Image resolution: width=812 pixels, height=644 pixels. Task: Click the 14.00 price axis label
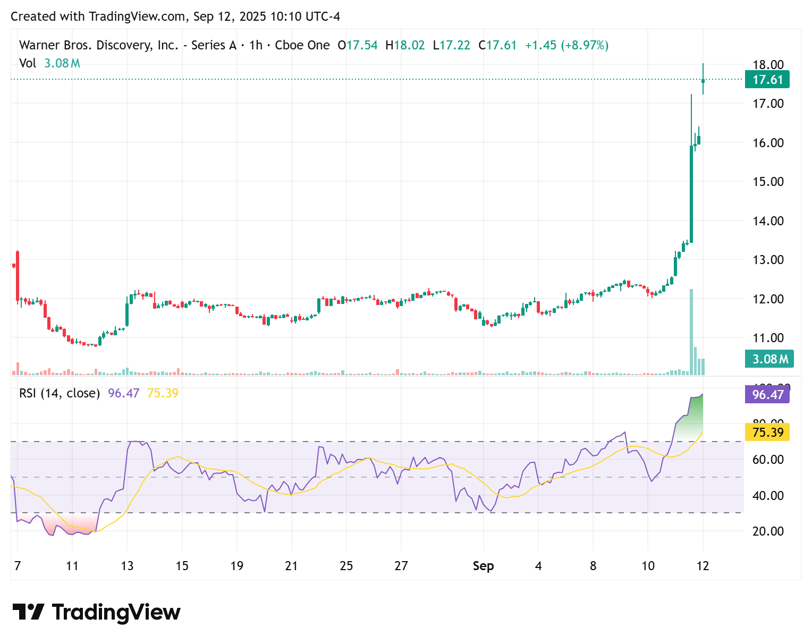[x=768, y=221]
